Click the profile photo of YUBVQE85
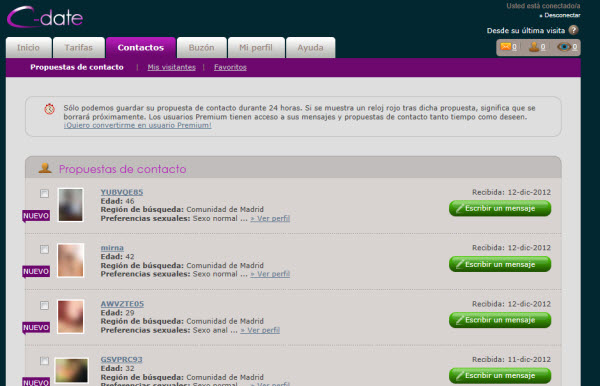Viewport: 600px width, 386px height. [x=70, y=205]
